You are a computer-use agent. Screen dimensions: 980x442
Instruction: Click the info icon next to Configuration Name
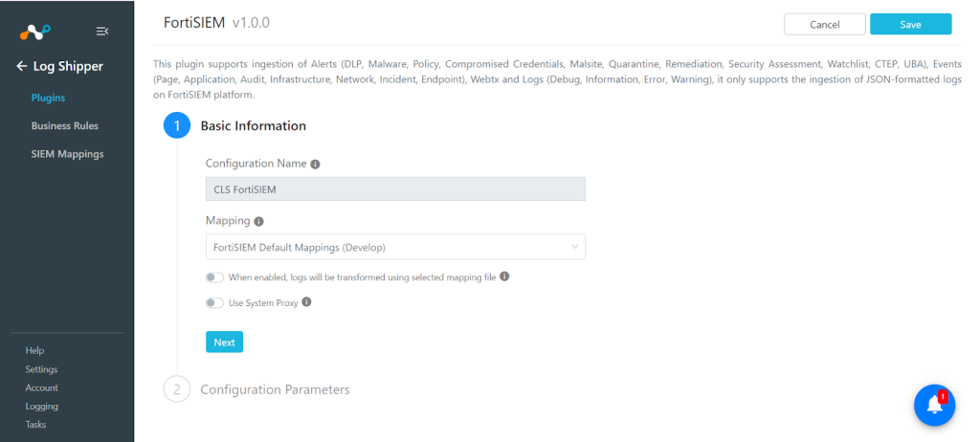click(315, 165)
